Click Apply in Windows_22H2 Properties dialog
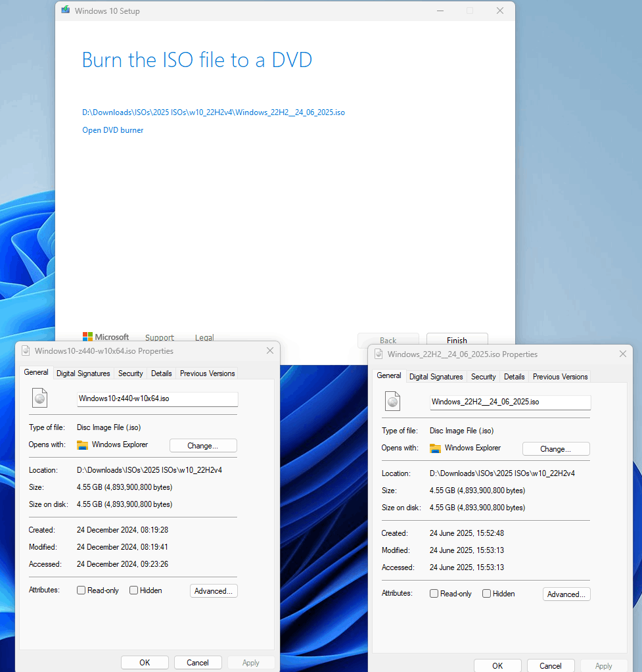This screenshot has width=642, height=672. click(604, 665)
